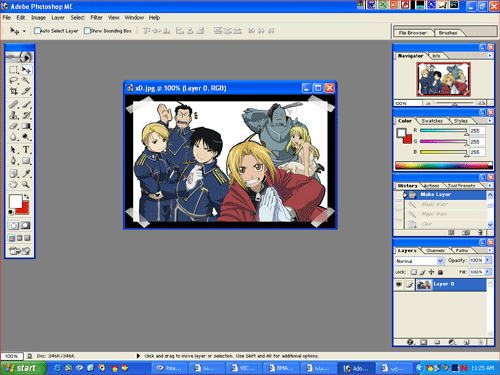
Task: Open the Image menu
Action: [38, 18]
